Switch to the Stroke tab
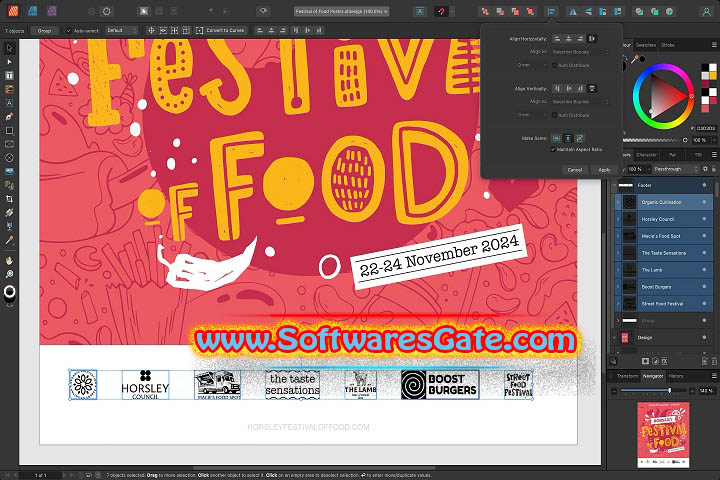 [668, 45]
